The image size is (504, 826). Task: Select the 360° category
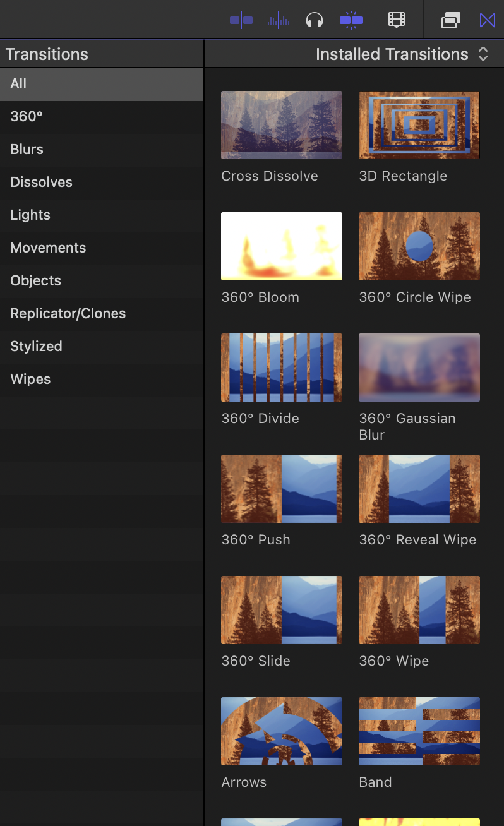[102, 116]
